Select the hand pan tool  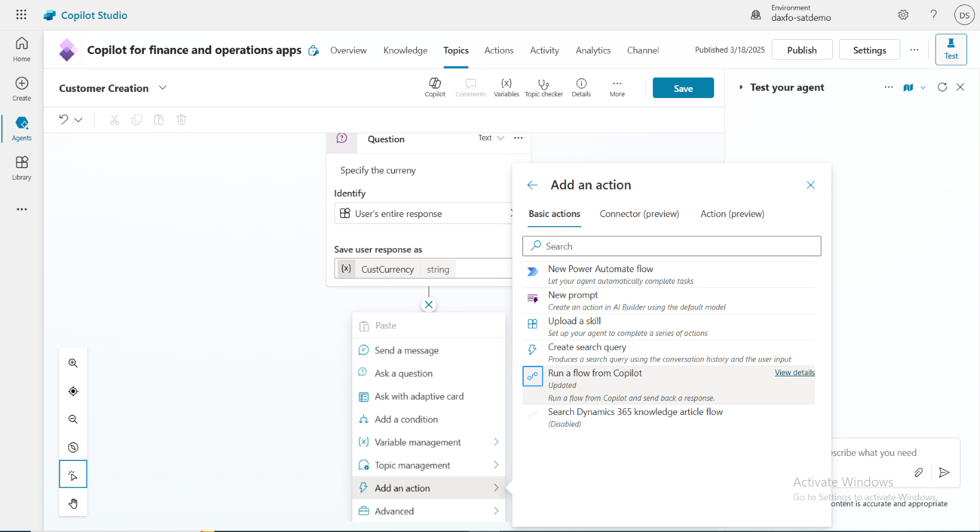tap(73, 503)
